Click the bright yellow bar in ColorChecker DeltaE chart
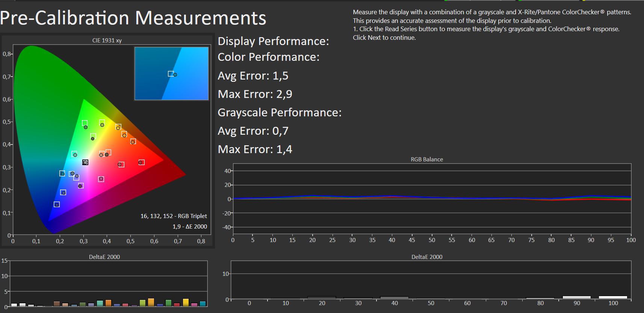 (x=186, y=302)
